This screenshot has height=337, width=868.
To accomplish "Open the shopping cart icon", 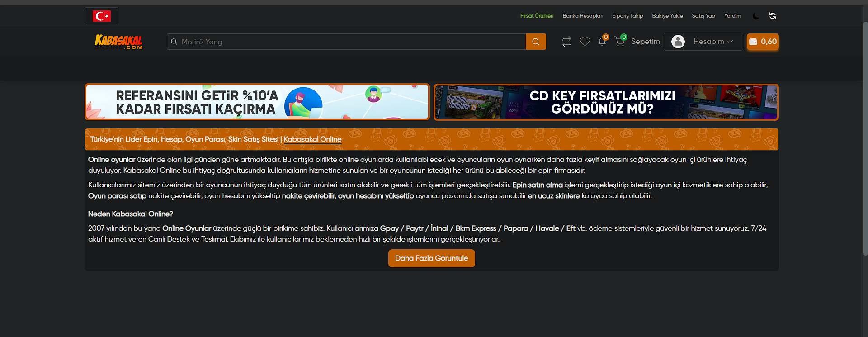I will pos(620,42).
